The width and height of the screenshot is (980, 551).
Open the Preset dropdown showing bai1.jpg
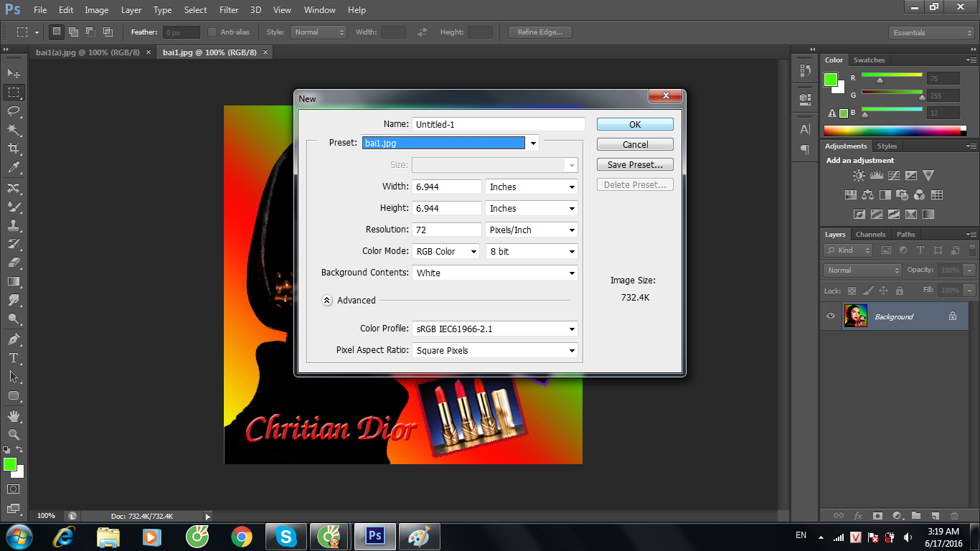tap(450, 143)
